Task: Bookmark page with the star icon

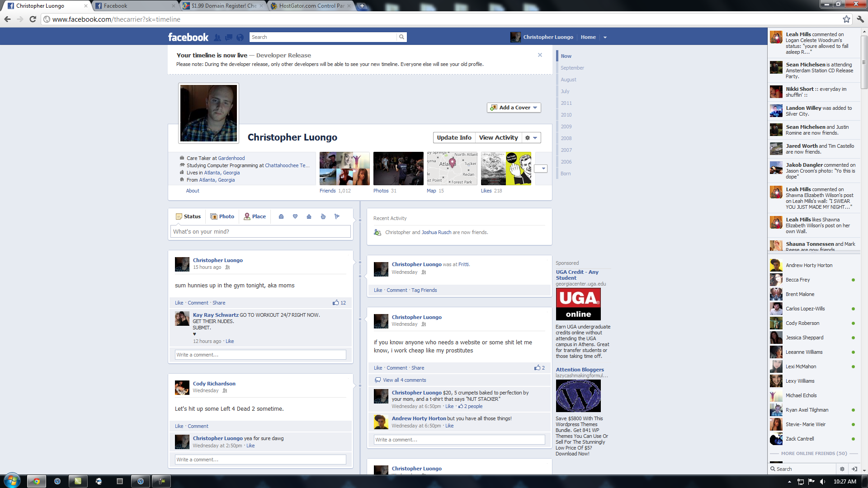Action: 846,19
